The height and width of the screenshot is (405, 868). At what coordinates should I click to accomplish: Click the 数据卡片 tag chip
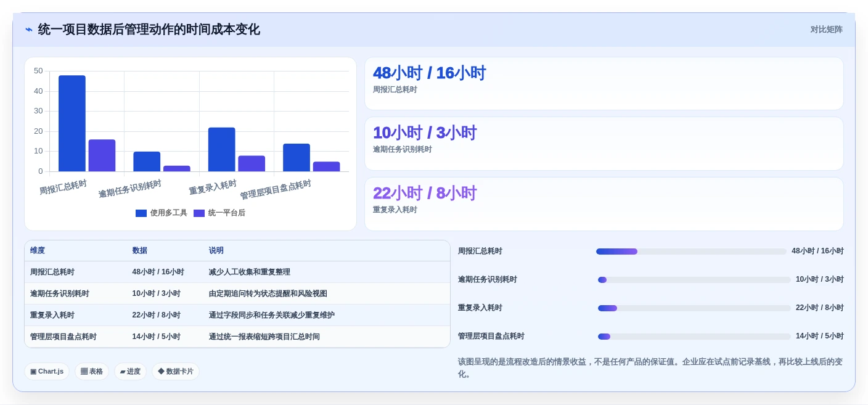[176, 371]
